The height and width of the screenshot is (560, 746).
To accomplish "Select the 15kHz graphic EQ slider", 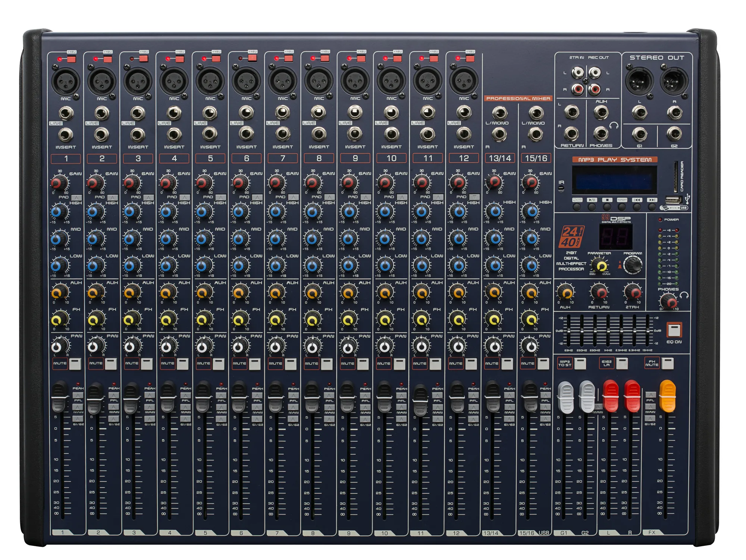I will point(648,330).
